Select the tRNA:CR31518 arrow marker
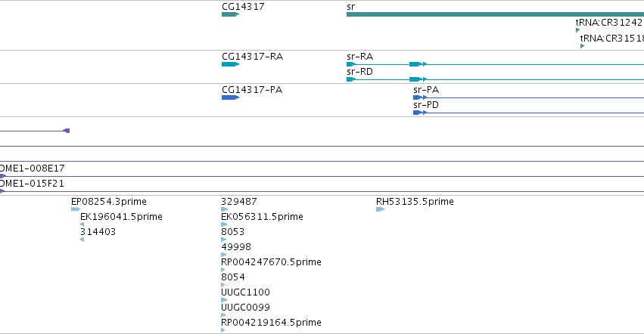This screenshot has height=334, width=644. click(583, 46)
